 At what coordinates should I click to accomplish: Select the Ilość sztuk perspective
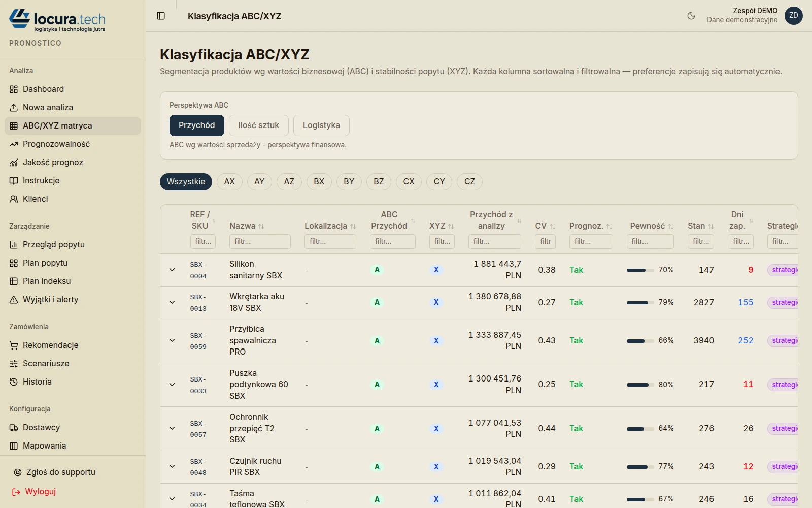(259, 125)
